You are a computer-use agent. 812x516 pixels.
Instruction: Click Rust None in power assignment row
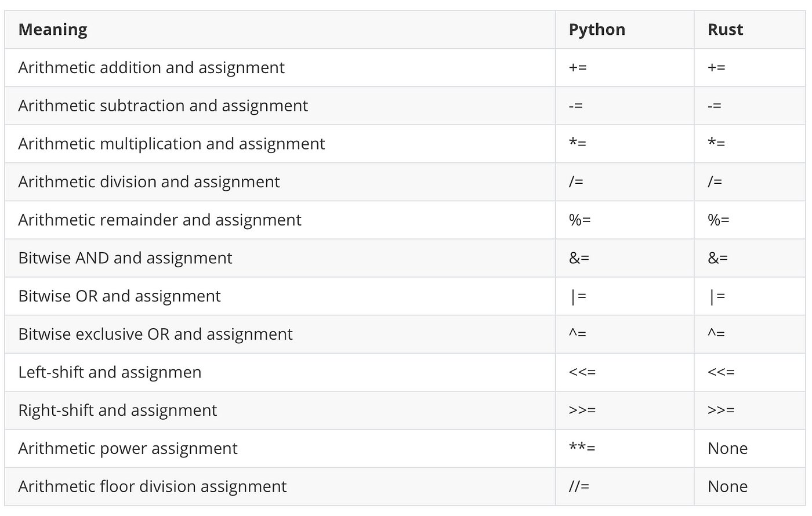coord(727,448)
